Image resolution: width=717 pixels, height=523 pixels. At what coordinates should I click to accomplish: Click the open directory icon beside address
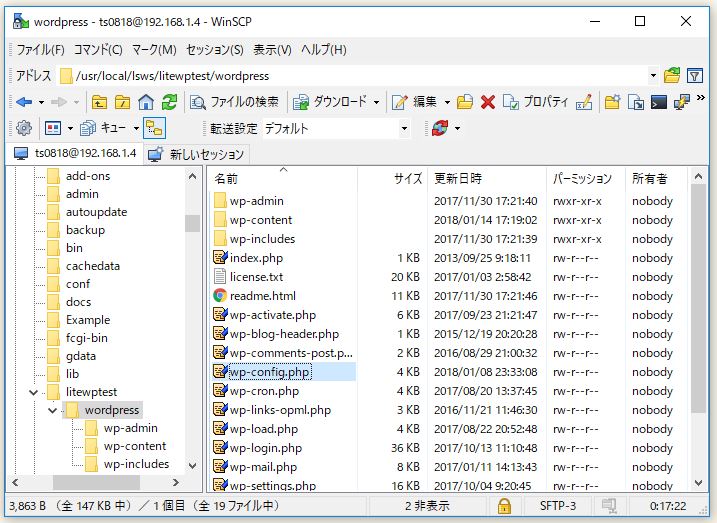pos(672,75)
